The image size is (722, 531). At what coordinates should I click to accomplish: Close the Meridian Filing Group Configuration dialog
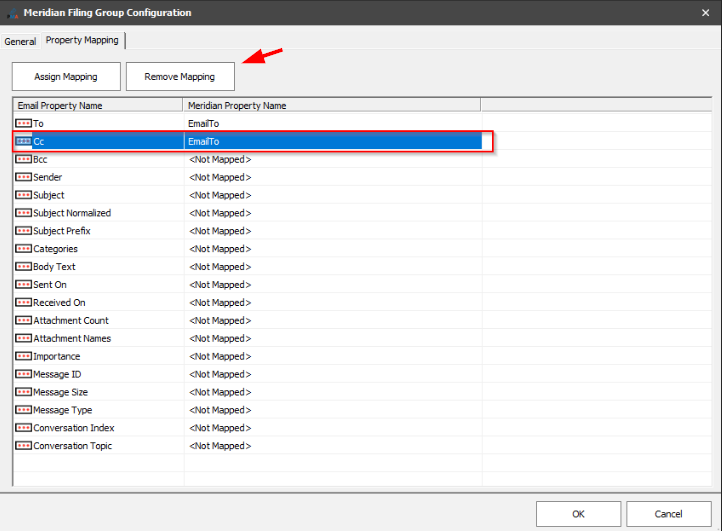coord(705,13)
